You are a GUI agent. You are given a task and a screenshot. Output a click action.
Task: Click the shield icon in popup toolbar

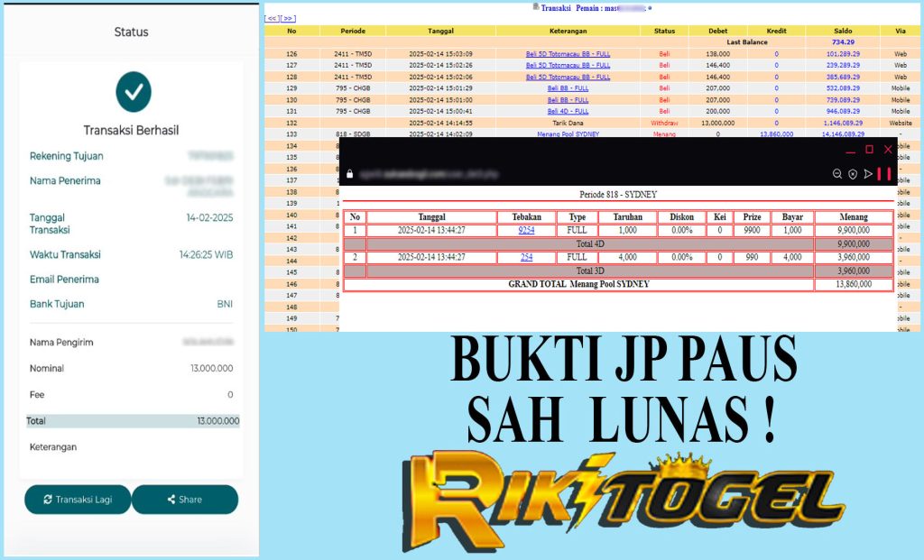(852, 174)
